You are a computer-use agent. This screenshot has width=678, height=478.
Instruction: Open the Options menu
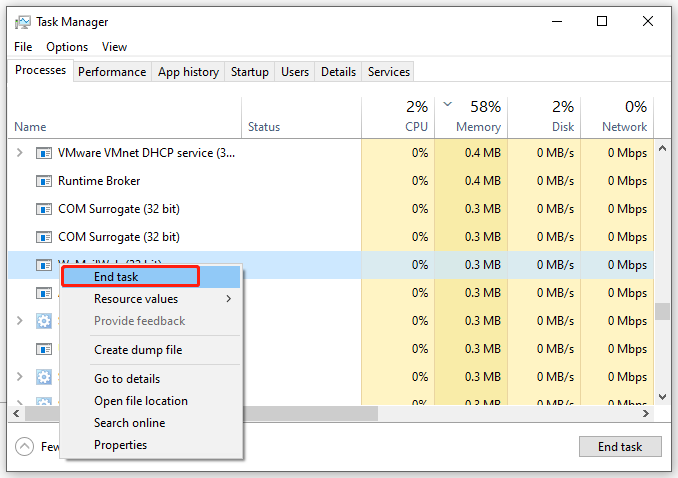click(x=67, y=47)
